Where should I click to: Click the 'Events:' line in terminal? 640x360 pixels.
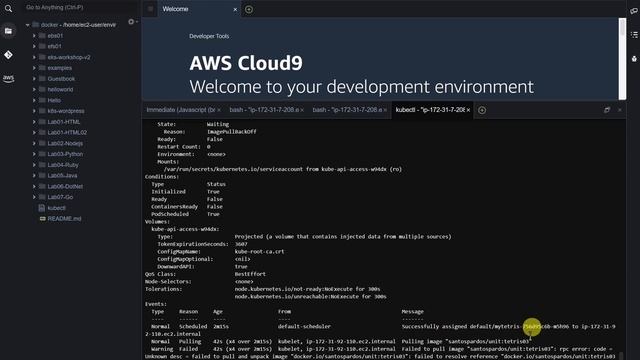(156, 304)
